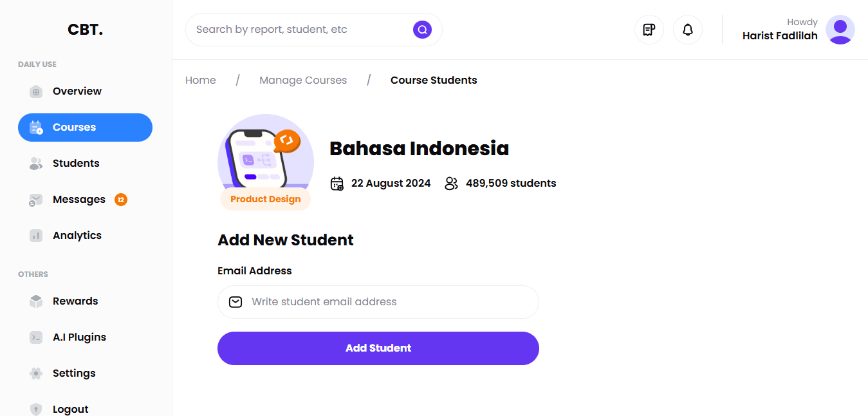
Task: Select Logout from the sidebar
Action: click(x=70, y=409)
